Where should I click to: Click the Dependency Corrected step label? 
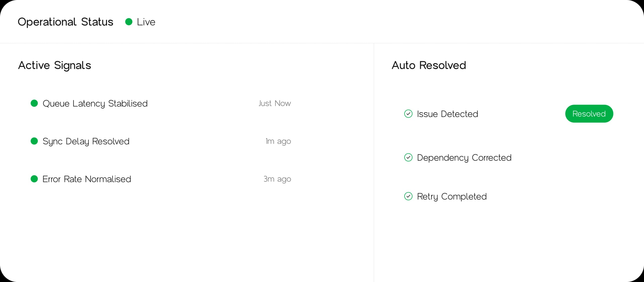click(464, 158)
